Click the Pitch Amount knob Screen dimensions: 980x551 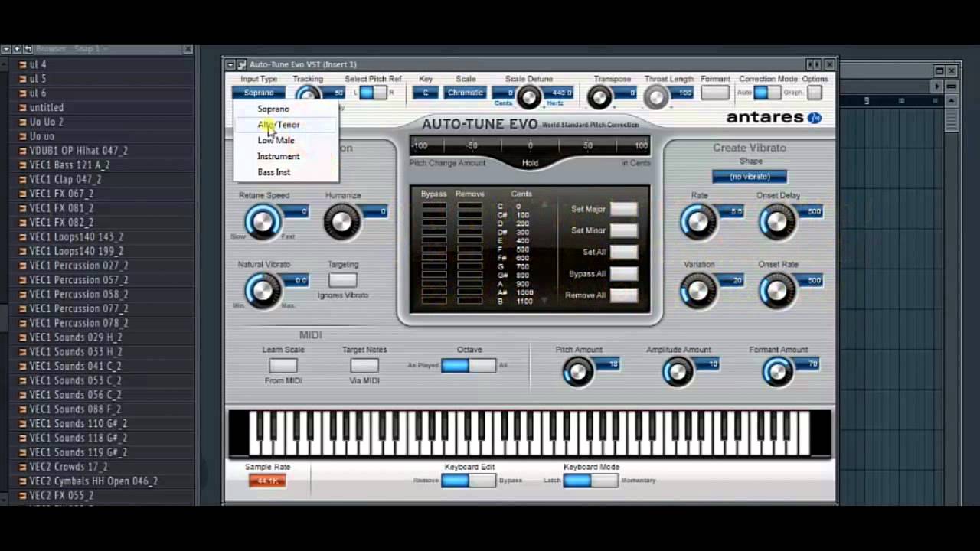(x=578, y=372)
